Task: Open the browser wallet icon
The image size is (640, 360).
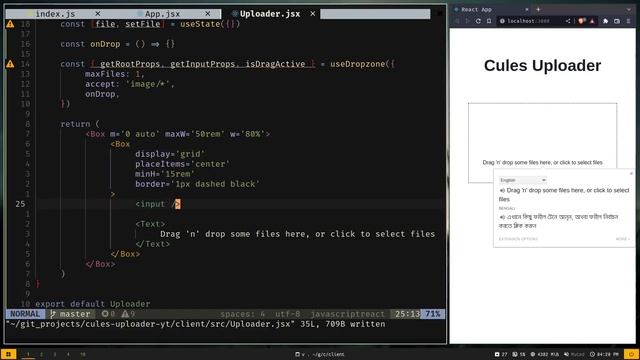Action: pos(617,21)
